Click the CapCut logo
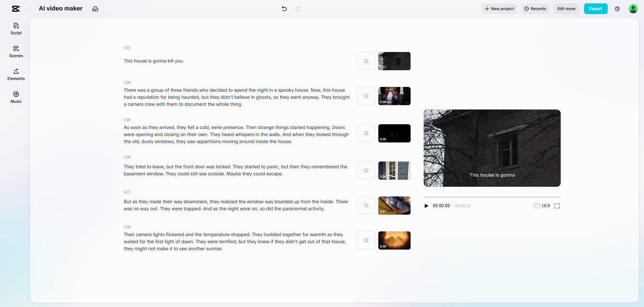Viewport: 644px width, 307px height. tap(16, 9)
